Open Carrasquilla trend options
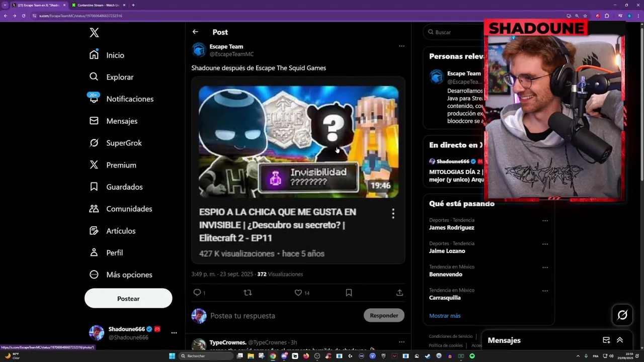The height and width of the screenshot is (362, 644). tap(545, 291)
